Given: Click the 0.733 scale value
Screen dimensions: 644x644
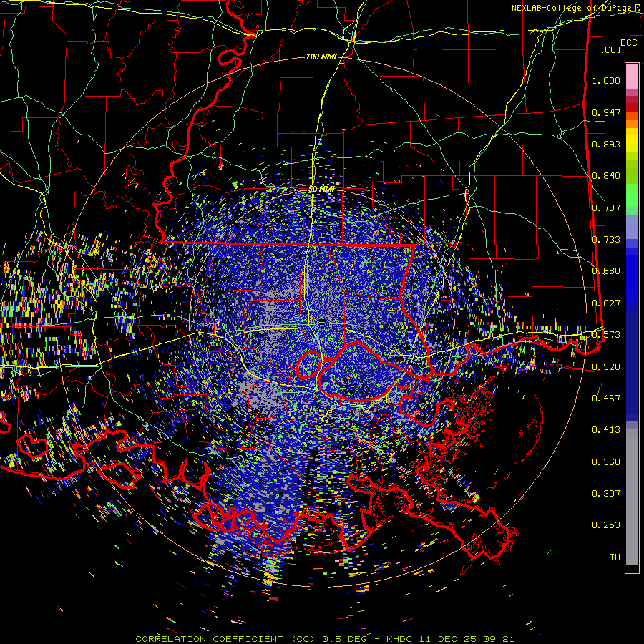Looking at the screenshot, I should pos(606,240).
